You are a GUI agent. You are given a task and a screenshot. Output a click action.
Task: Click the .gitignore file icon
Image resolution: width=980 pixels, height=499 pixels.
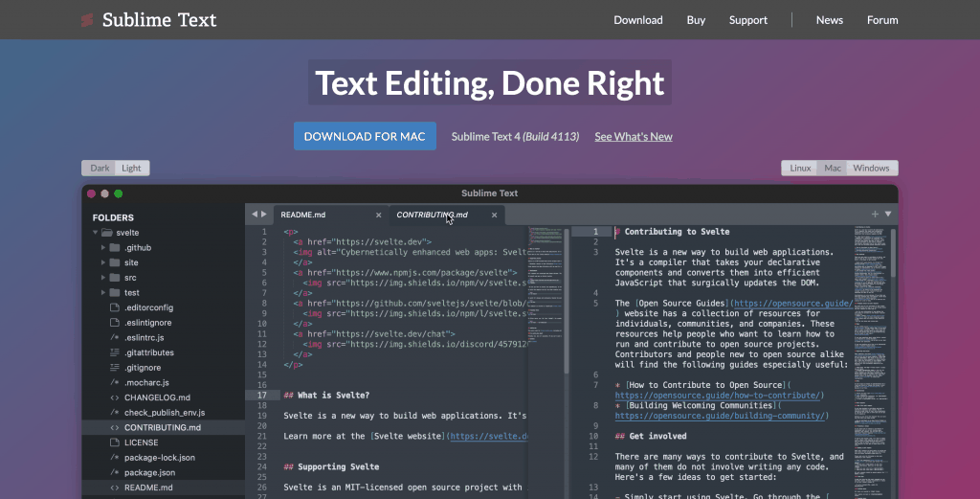click(x=115, y=368)
